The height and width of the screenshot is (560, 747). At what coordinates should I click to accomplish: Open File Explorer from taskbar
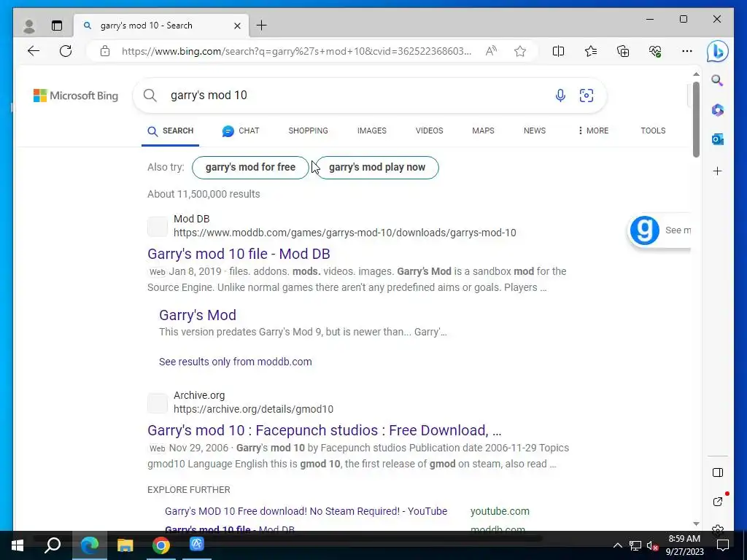(x=125, y=545)
